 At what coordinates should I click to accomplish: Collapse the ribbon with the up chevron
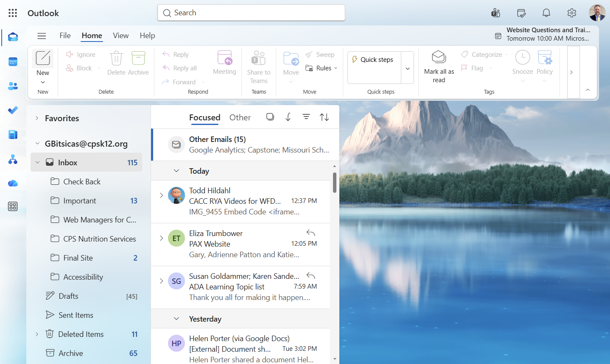point(588,90)
